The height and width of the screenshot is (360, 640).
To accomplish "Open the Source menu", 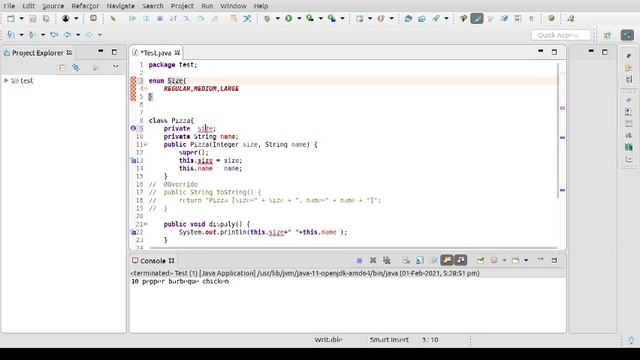I will pos(53,6).
